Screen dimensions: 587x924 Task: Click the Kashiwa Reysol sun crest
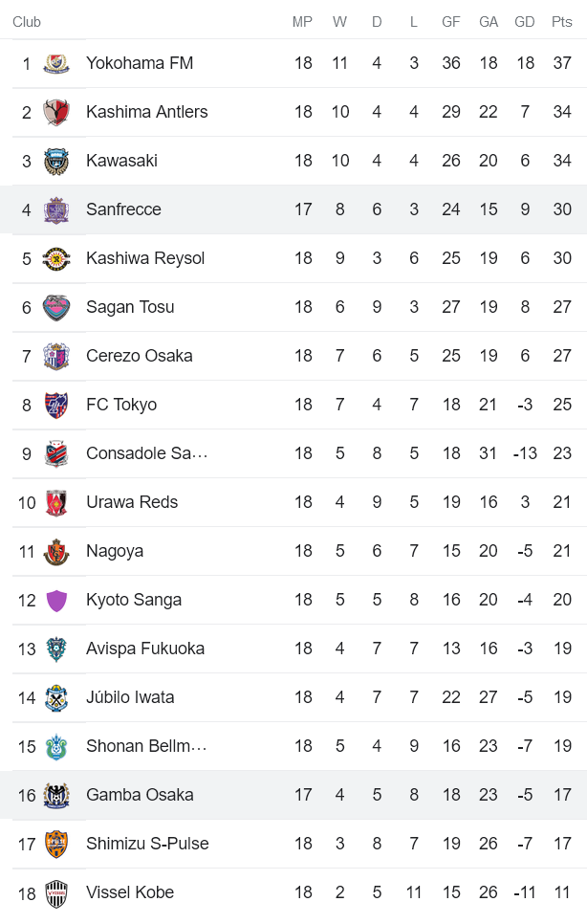tap(55, 257)
